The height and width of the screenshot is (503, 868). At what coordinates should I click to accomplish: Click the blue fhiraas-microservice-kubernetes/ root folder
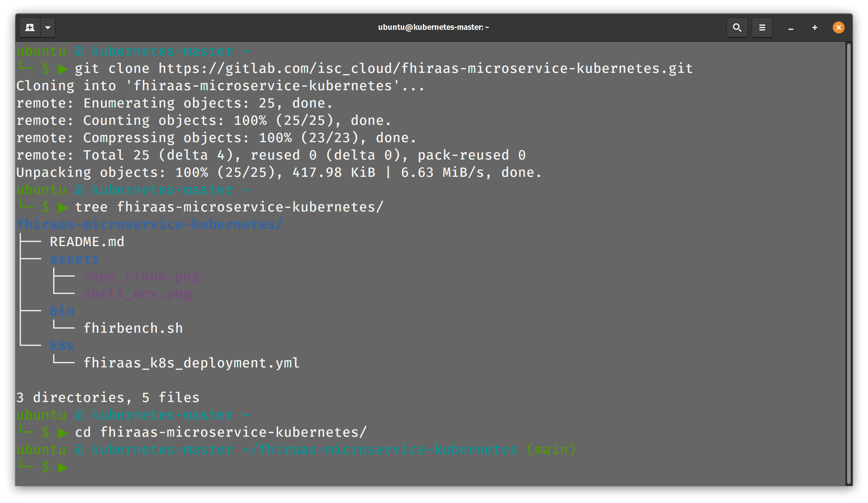point(150,224)
